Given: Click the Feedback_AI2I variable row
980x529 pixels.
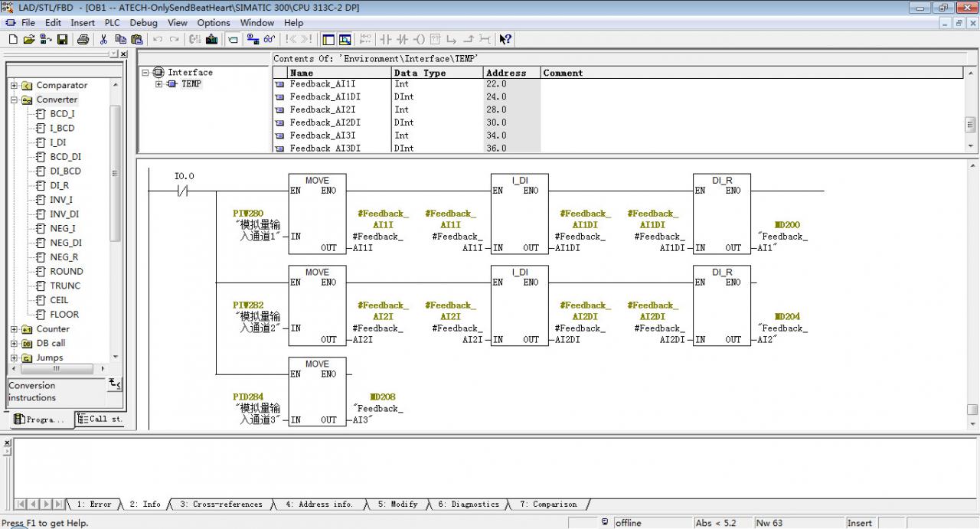Looking at the screenshot, I should pyautogui.click(x=322, y=109).
